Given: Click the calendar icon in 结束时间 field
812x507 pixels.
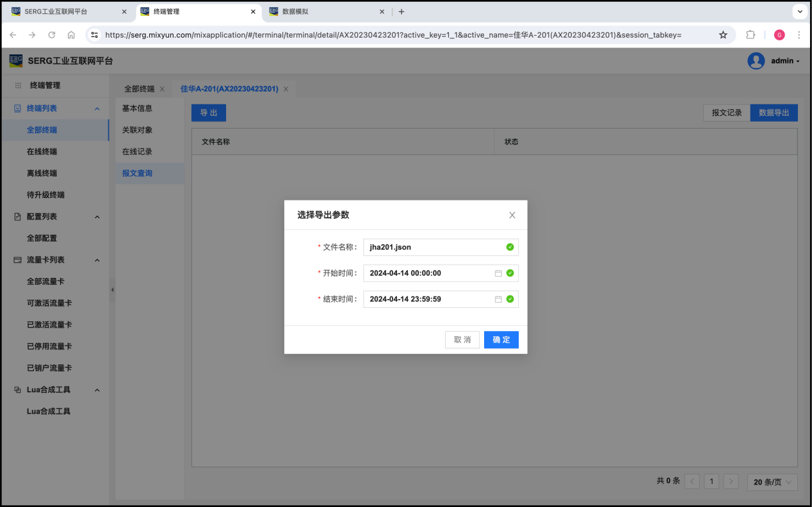Looking at the screenshot, I should [498, 299].
